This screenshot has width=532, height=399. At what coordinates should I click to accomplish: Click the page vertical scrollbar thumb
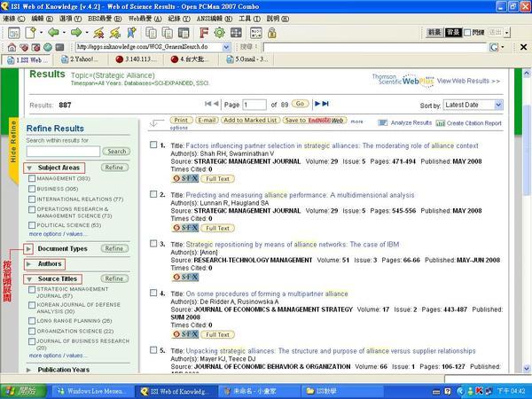(x=527, y=151)
